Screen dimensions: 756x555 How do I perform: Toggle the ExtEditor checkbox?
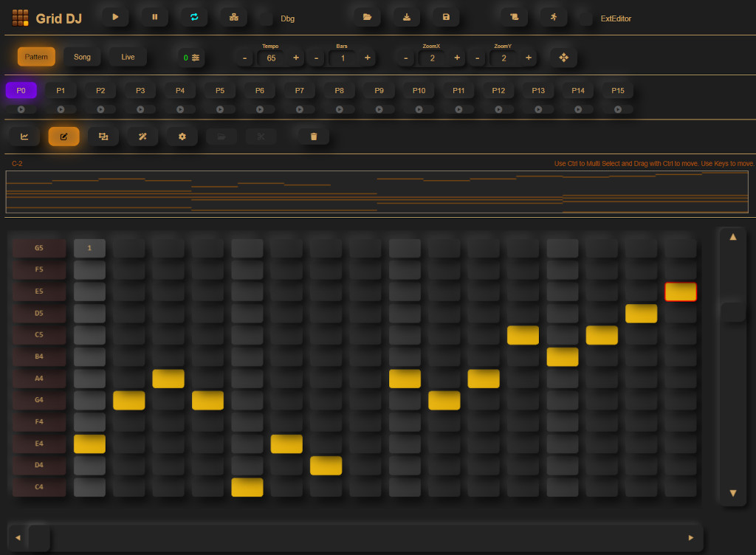tap(585, 18)
